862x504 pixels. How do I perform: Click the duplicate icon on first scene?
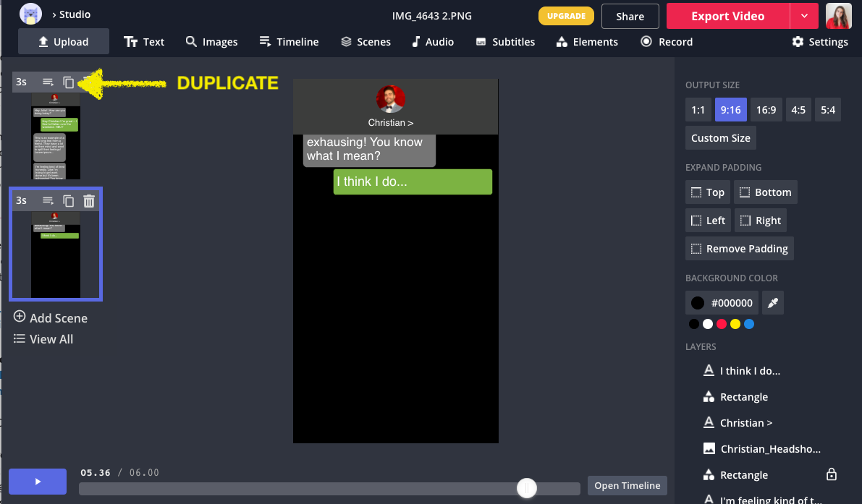tap(68, 82)
